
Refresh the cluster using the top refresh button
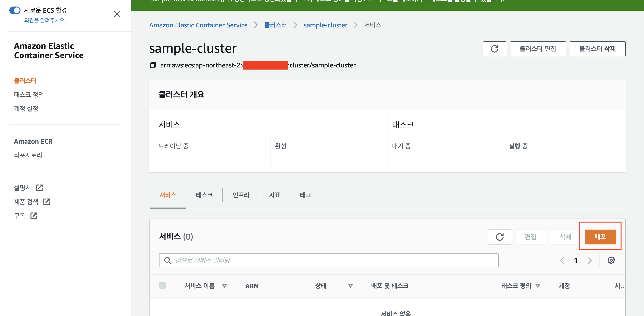[495, 49]
